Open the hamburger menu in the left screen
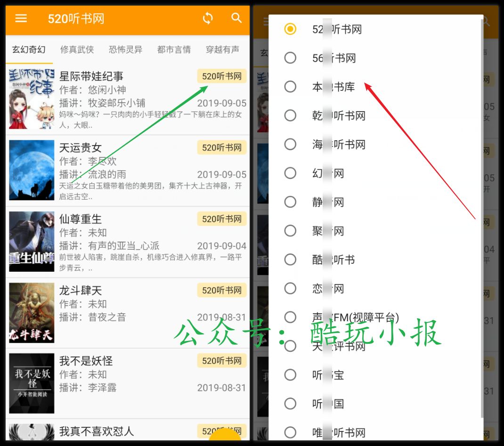The width and height of the screenshot is (504, 446). [x=21, y=18]
